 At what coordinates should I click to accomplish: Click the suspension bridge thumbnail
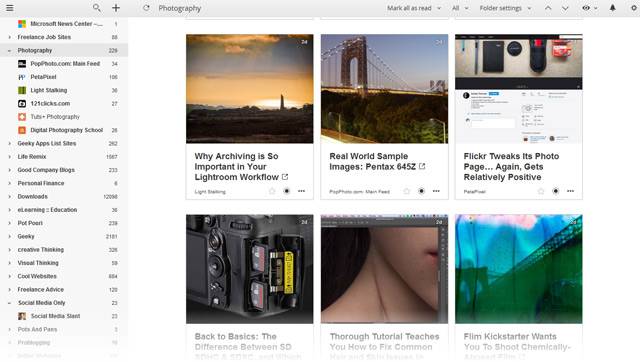pyautogui.click(x=384, y=89)
